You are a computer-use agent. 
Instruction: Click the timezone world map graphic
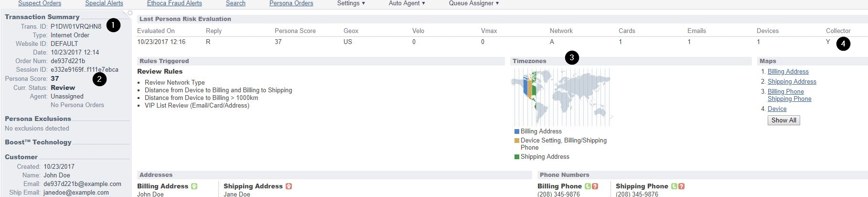coord(562,97)
